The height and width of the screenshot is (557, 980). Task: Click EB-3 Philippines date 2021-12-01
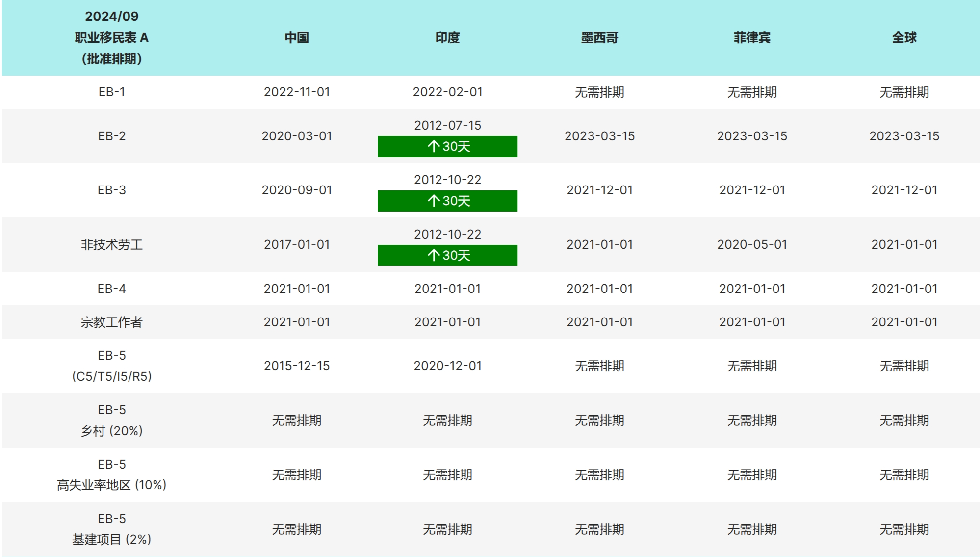tap(752, 190)
